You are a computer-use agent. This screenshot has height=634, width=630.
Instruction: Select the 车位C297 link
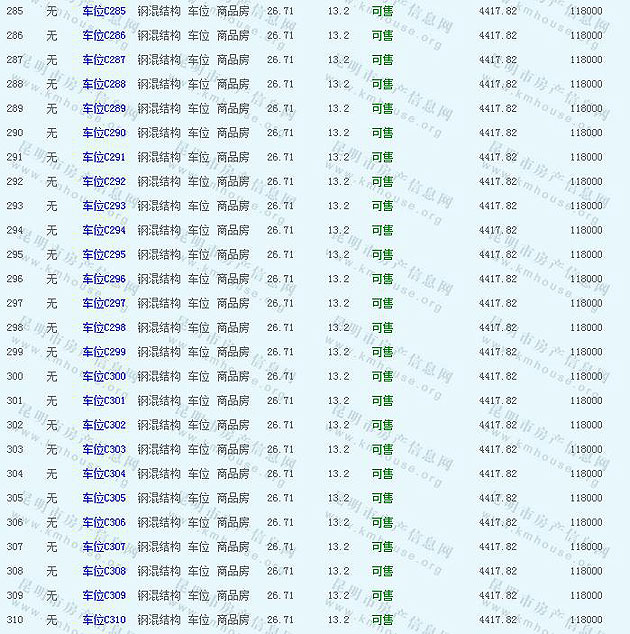point(104,303)
